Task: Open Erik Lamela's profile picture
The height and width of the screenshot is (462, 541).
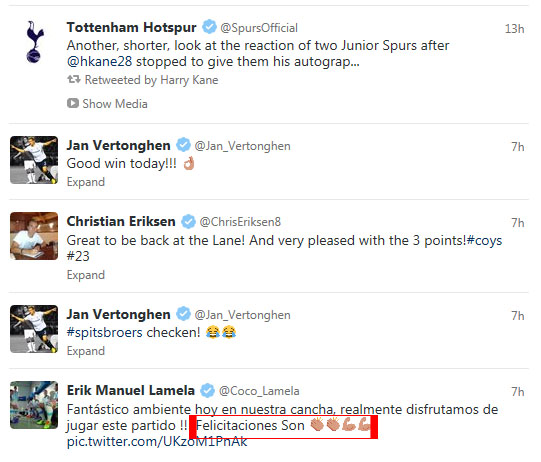Action: [34, 405]
